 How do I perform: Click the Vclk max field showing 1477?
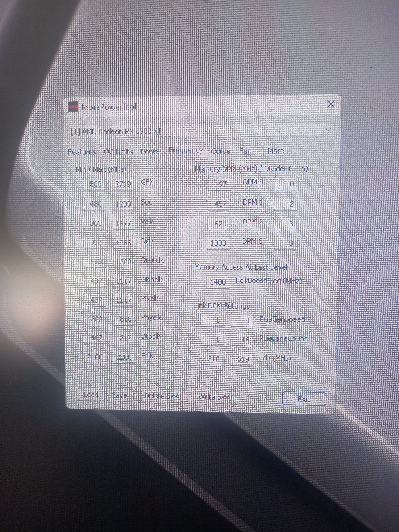tap(124, 223)
